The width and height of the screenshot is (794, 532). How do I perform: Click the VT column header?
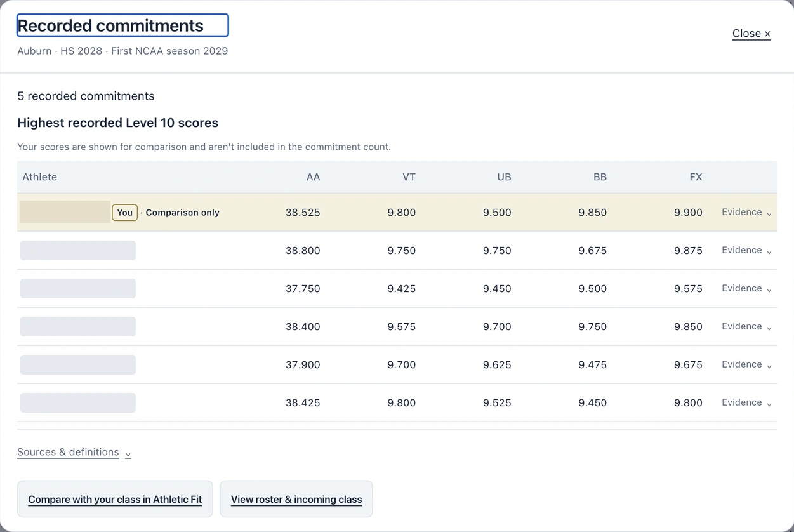409,177
